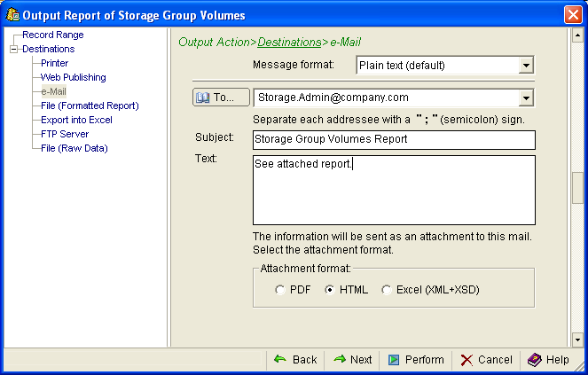588x375 pixels.
Task: Select Record Range in the tree
Action: point(53,35)
